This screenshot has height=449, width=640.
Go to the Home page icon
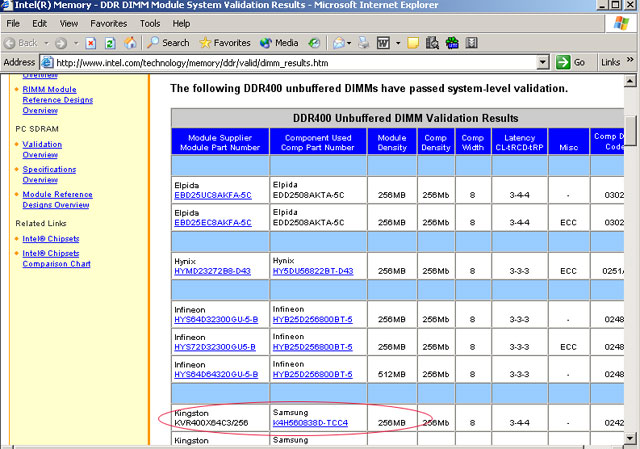130,43
